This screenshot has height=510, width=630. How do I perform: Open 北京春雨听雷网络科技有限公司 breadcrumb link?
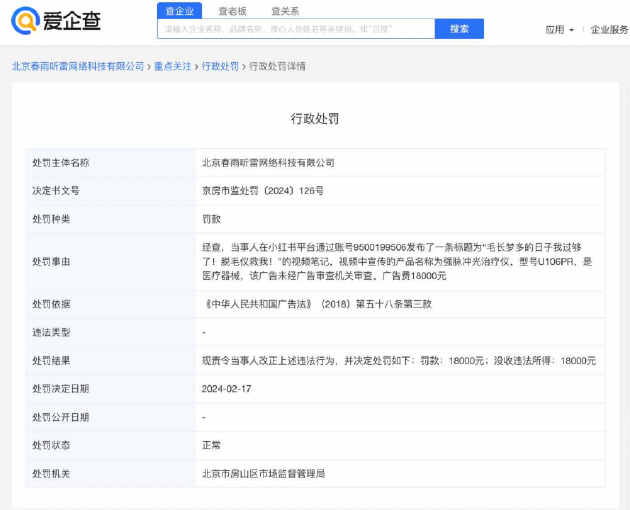click(78, 66)
